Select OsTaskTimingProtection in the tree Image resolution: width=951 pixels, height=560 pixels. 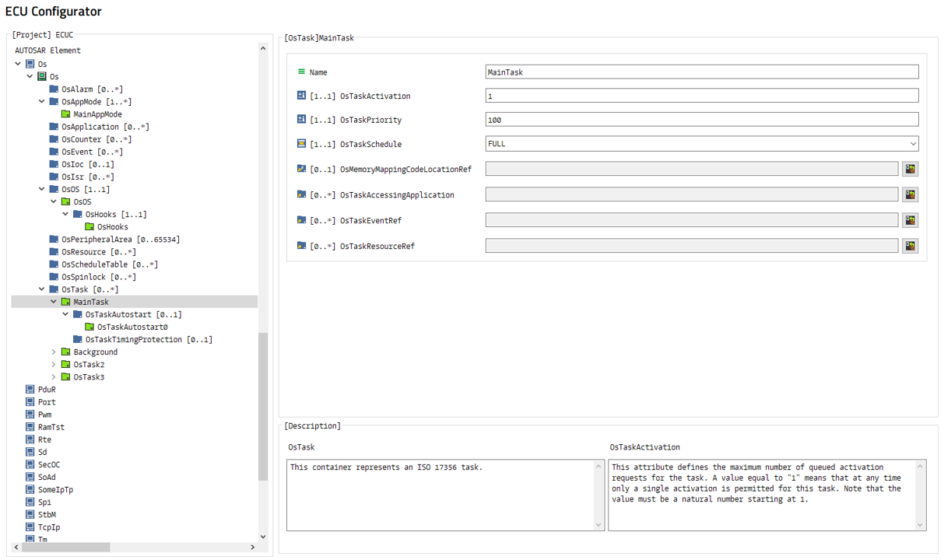pyautogui.click(x=148, y=340)
